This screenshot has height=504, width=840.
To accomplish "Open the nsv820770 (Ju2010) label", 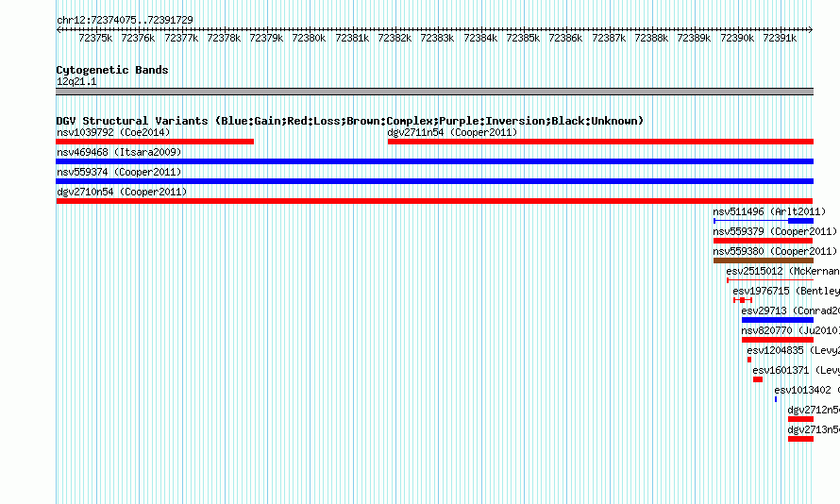I will 791,330.
